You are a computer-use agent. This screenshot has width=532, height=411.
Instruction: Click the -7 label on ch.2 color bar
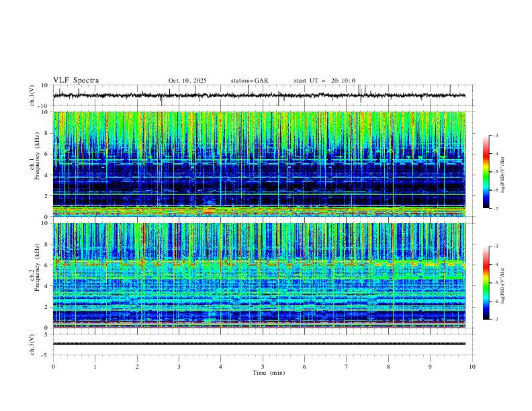pos(495,320)
